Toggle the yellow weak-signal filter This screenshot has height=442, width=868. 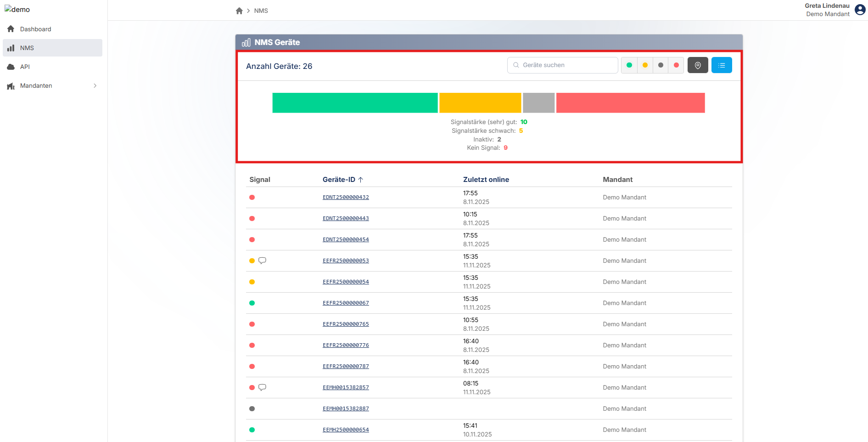[645, 65]
